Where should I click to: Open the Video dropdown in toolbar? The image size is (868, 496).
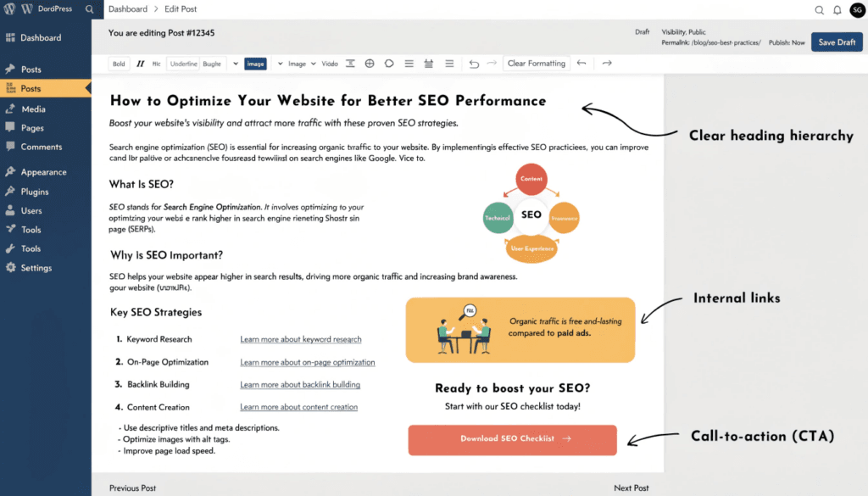tap(330, 64)
